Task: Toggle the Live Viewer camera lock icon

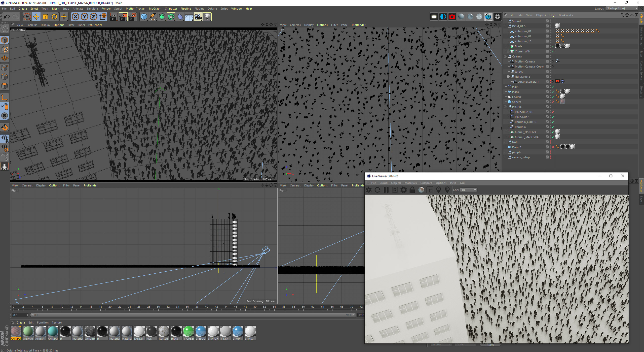Action: coord(412,190)
